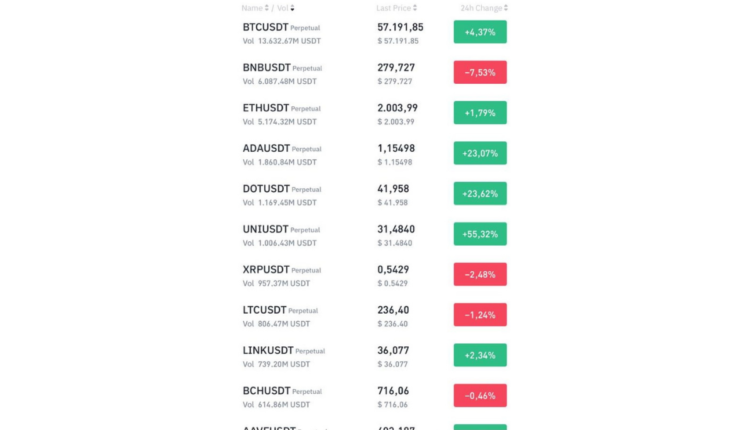Sort list by Name column arrows
The height and width of the screenshot is (430, 750).
coord(267,8)
